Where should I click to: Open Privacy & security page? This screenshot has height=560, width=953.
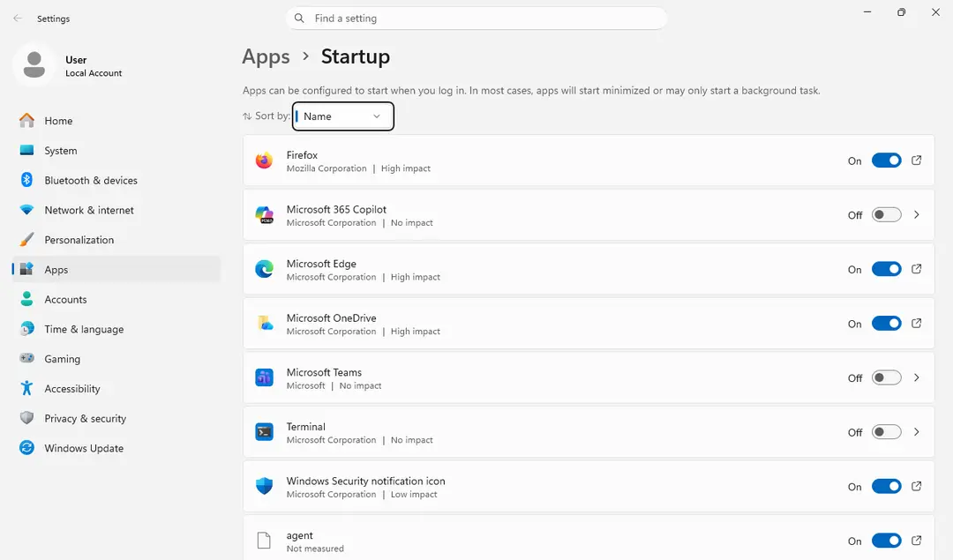(x=116, y=418)
